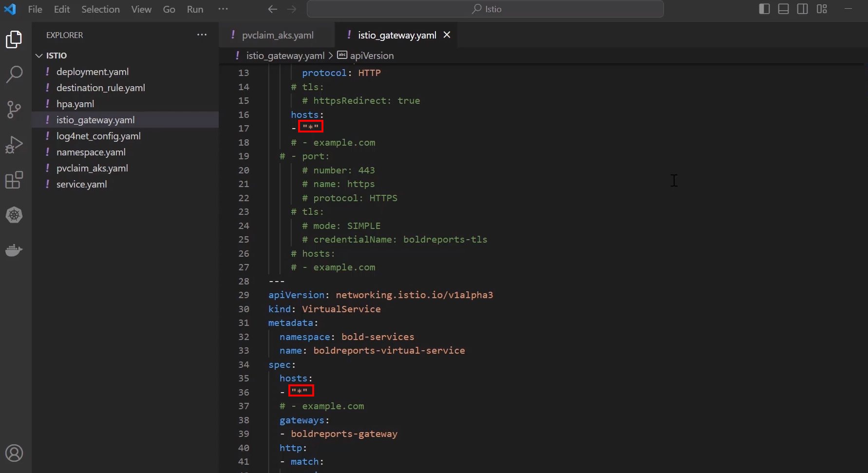The height and width of the screenshot is (473, 868).
Task: Go forward with the right arrow
Action: 292,9
